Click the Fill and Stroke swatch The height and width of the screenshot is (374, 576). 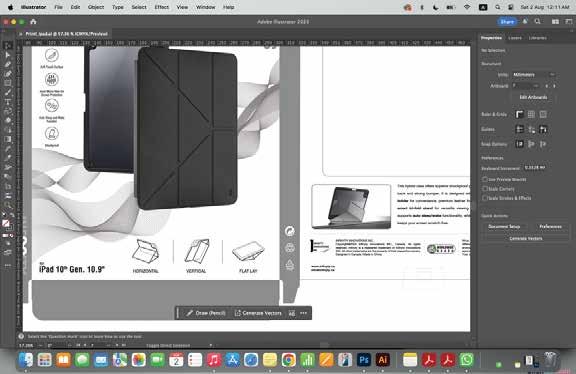pos(6,224)
